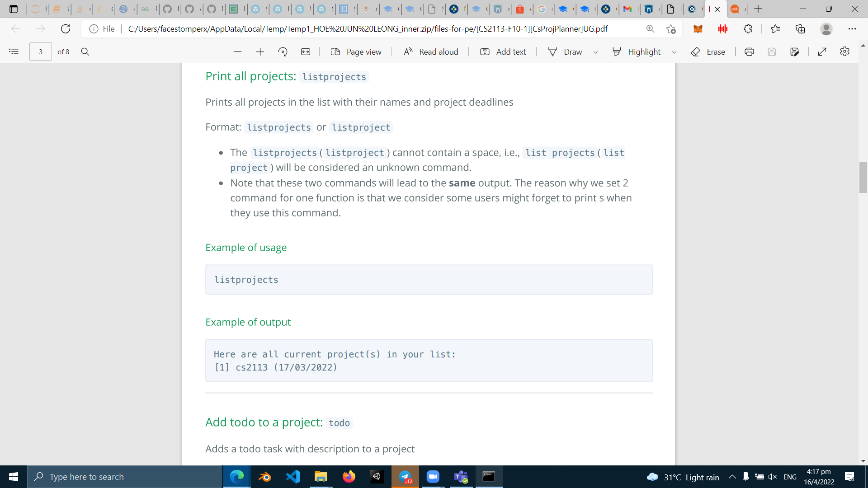
Task: Expand the Highlight color dropdown arrow
Action: tap(674, 52)
